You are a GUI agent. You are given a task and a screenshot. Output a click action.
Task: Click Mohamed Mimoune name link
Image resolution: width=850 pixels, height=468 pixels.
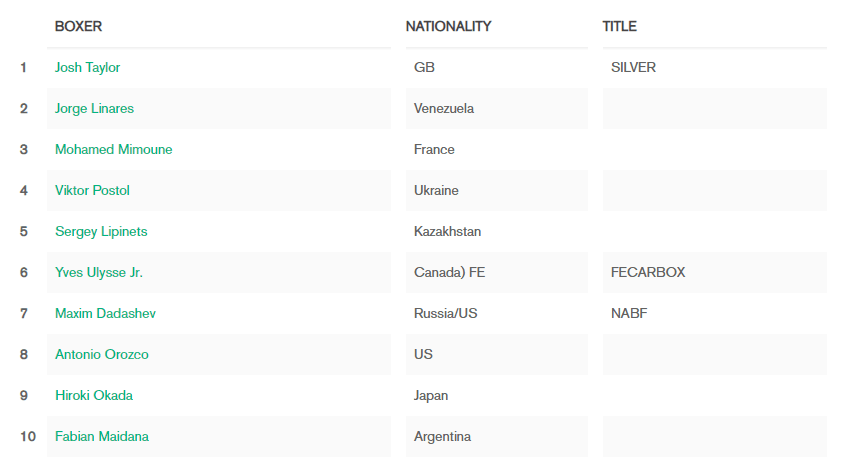(x=114, y=149)
